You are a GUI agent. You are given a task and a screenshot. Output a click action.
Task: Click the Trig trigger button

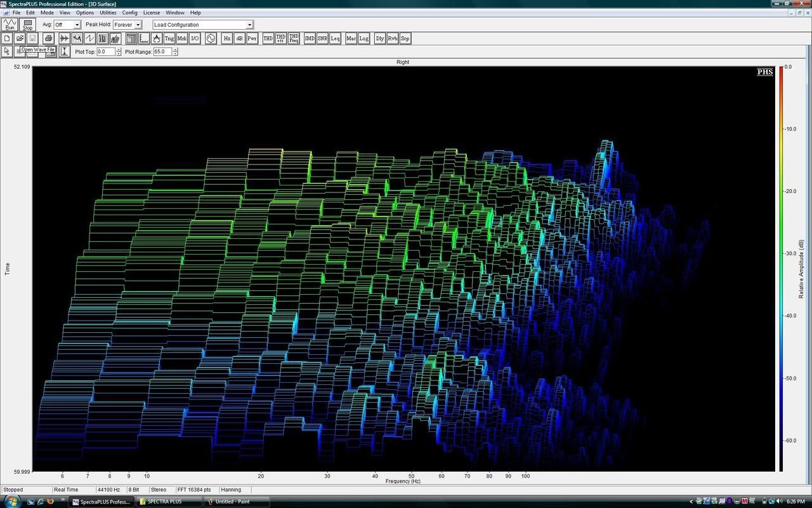[169, 39]
